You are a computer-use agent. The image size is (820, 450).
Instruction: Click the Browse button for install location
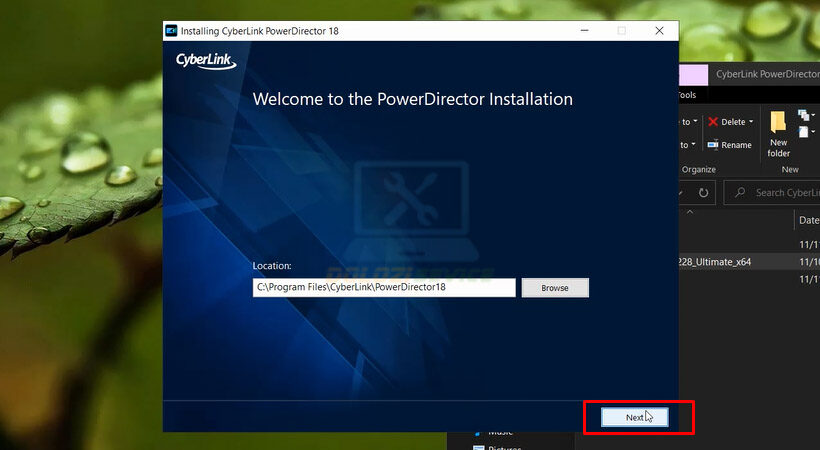(555, 288)
